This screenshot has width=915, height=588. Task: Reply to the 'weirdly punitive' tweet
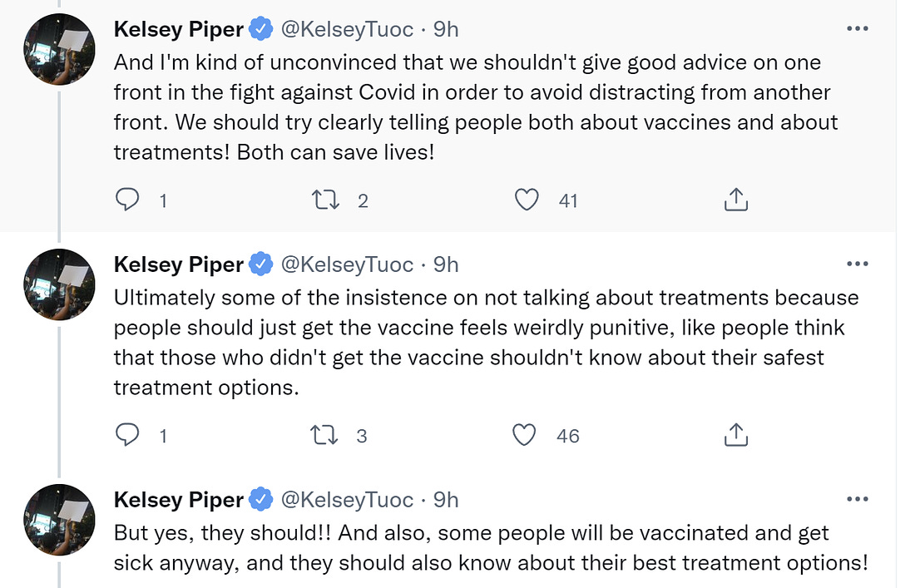(127, 436)
